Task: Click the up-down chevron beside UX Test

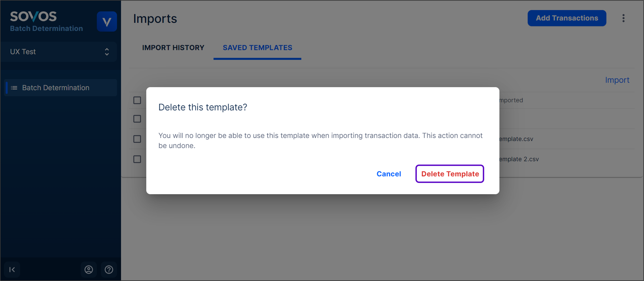Action: point(107,52)
